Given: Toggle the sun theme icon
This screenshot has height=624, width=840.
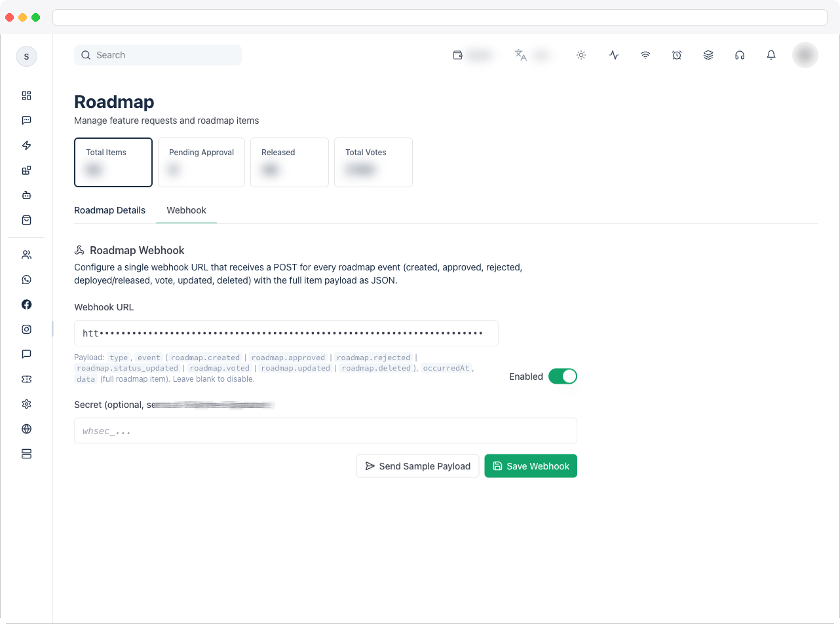Looking at the screenshot, I should (581, 55).
